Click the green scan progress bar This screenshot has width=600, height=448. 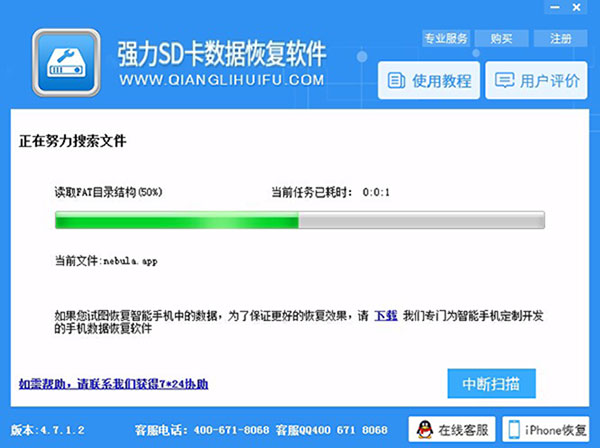point(300,220)
